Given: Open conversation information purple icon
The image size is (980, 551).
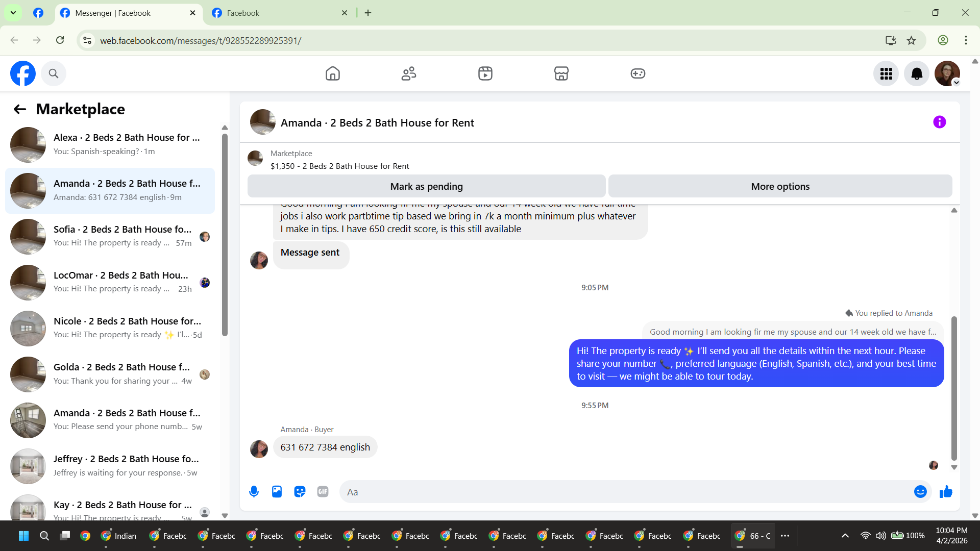Looking at the screenshot, I should coord(940,122).
